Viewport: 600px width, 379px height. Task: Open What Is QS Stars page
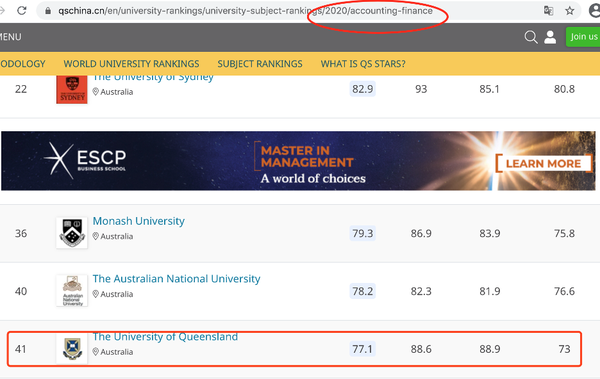pyautogui.click(x=363, y=64)
